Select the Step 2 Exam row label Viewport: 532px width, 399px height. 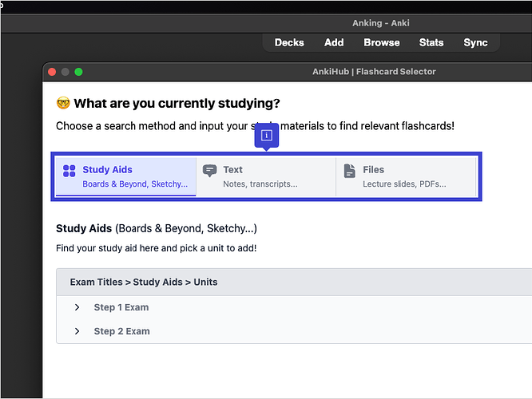pyautogui.click(x=121, y=331)
